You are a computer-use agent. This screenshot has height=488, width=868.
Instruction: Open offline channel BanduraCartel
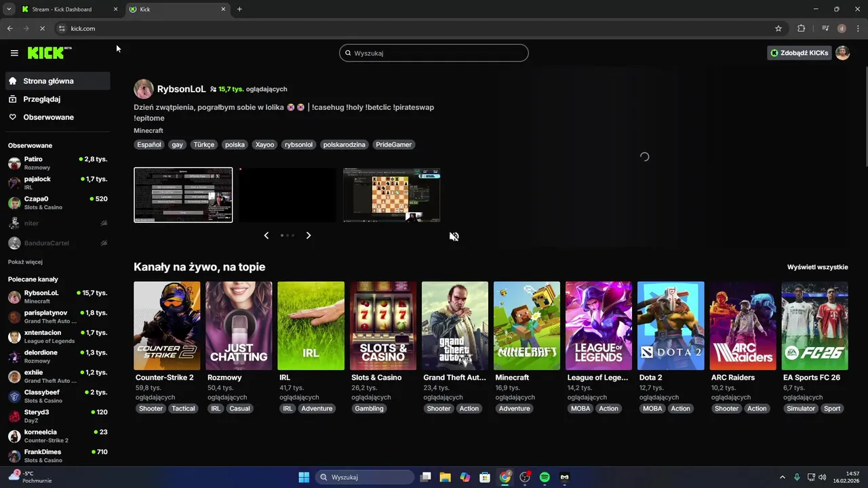[x=58, y=243]
